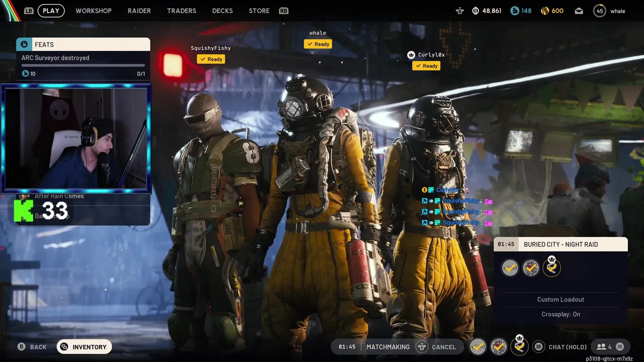This screenshot has height=362, width=644.
Task: Switch to the WORKSHOP tab
Action: 94,11
